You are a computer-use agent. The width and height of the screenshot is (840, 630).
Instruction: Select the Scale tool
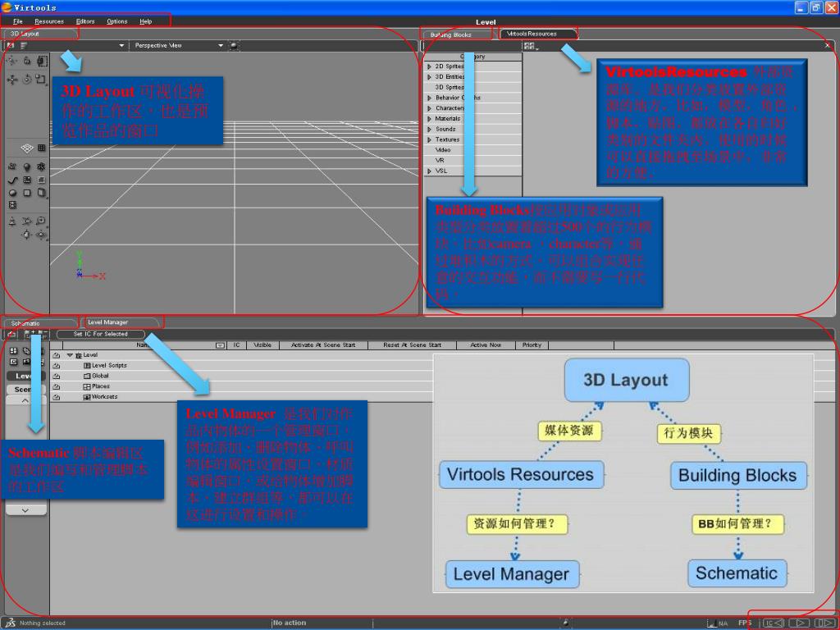(x=41, y=80)
